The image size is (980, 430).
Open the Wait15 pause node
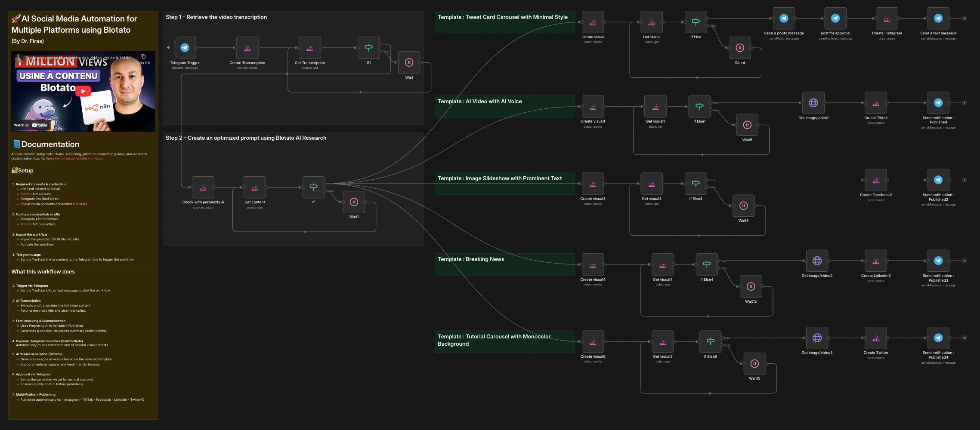click(x=754, y=363)
